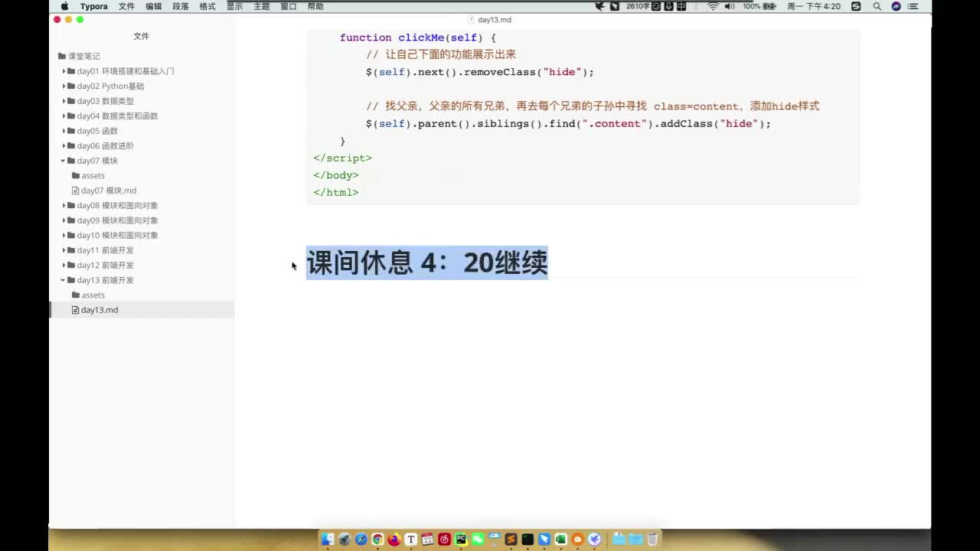Open the Apple menu

click(64, 6)
